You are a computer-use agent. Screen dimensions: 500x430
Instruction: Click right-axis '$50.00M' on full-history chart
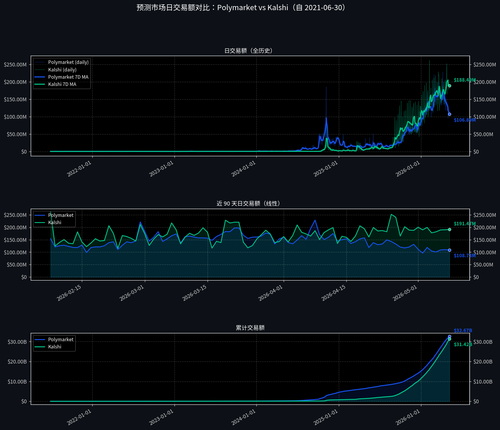point(483,134)
